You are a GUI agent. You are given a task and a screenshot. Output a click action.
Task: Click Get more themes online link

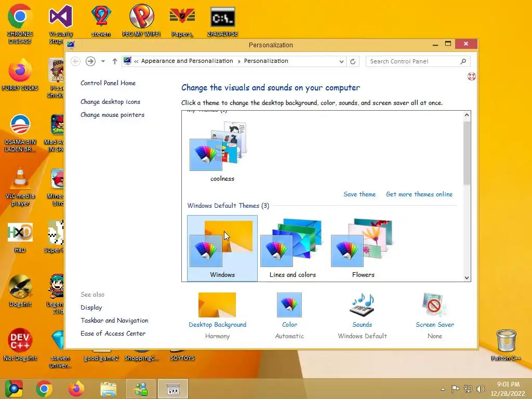419,194
